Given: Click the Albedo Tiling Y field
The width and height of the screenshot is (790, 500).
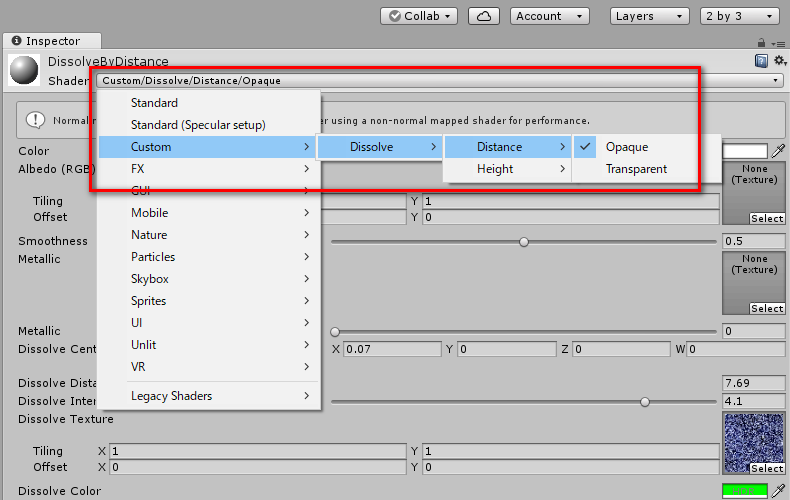Looking at the screenshot, I should 571,201.
